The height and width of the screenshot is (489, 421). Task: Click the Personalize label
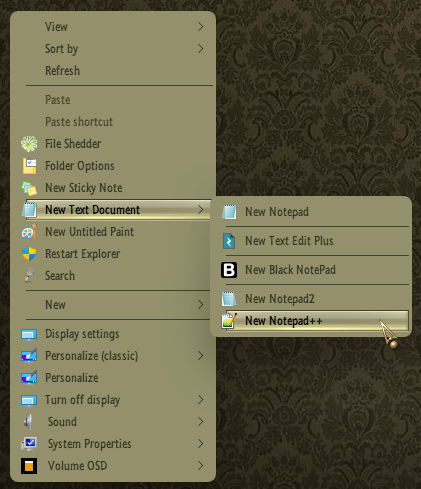pos(72,378)
